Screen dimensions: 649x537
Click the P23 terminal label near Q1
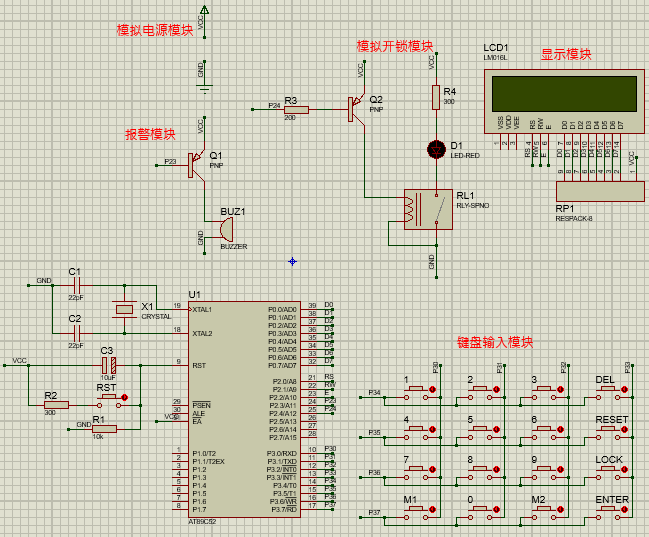click(170, 161)
